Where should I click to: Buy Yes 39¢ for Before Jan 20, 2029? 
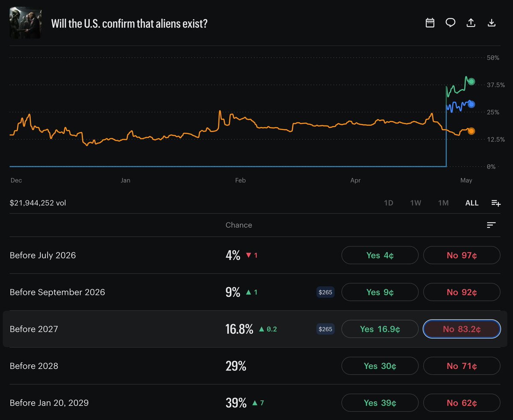380,403
